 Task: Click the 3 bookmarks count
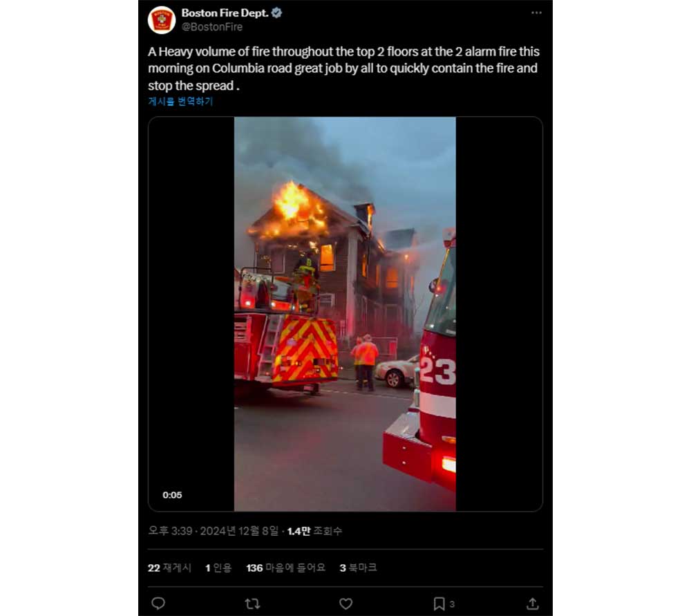pos(358,568)
